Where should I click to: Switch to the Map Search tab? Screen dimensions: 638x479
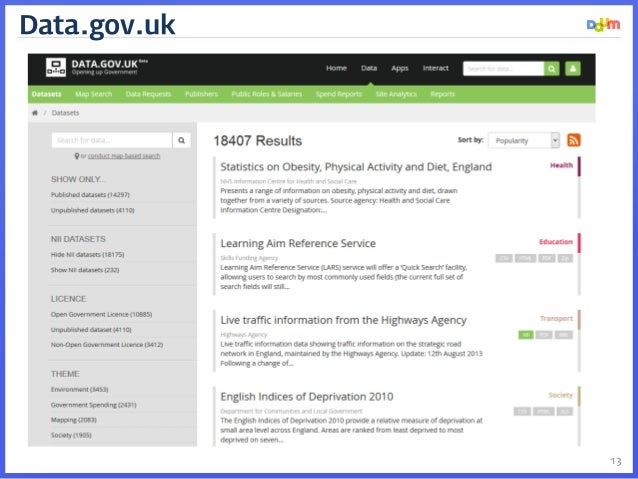(93, 94)
